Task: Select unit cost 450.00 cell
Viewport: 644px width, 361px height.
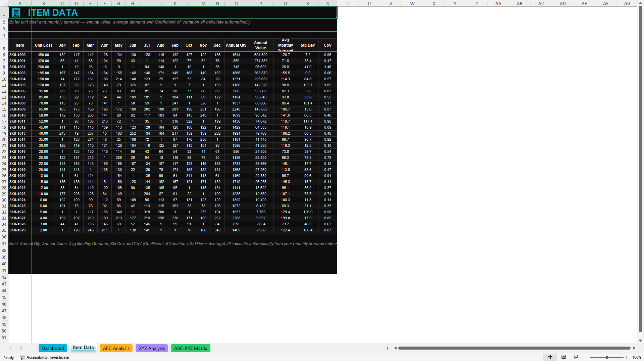Action: pos(43,55)
